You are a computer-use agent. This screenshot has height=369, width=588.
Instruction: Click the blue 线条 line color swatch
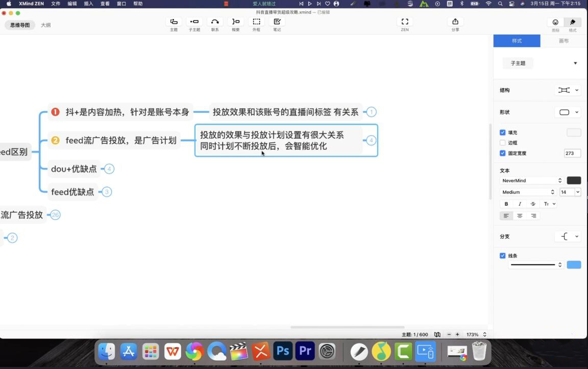coord(574,265)
